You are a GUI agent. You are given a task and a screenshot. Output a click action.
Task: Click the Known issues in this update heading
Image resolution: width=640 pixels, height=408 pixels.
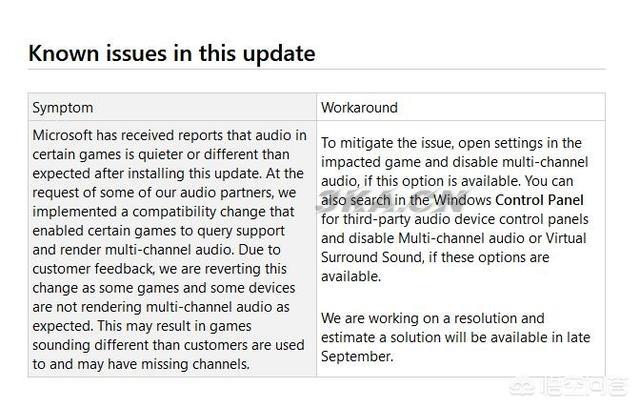coord(172,53)
